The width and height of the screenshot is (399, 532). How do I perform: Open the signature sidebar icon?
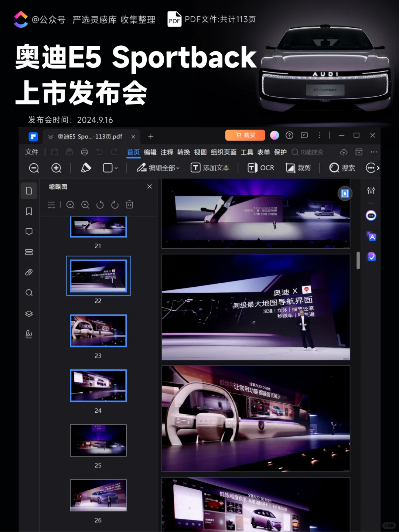(29, 334)
